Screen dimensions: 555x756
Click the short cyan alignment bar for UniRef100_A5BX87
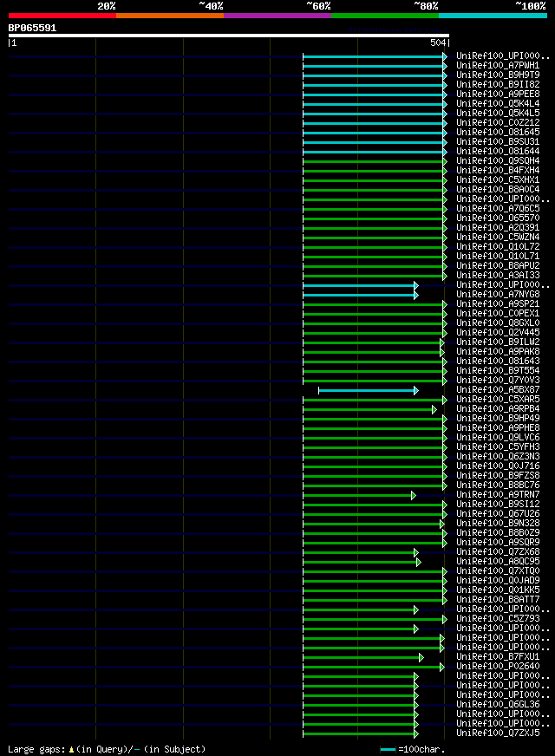(368, 390)
